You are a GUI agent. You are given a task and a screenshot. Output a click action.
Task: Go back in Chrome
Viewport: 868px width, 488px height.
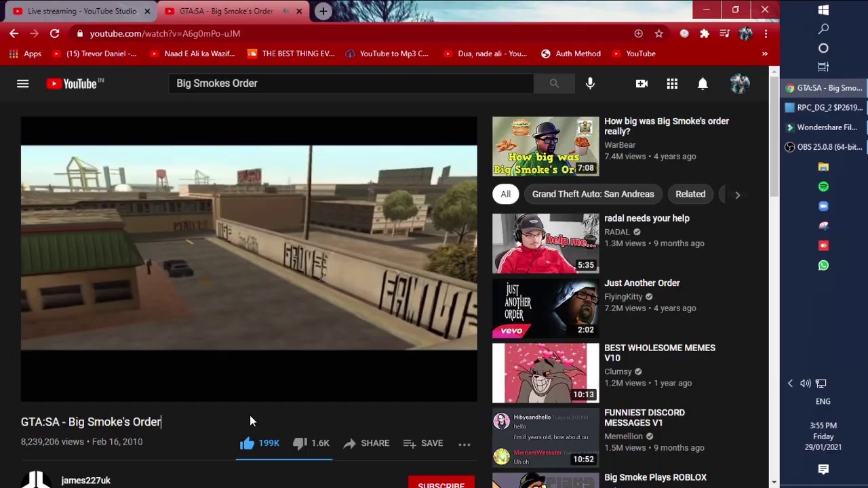tap(14, 33)
